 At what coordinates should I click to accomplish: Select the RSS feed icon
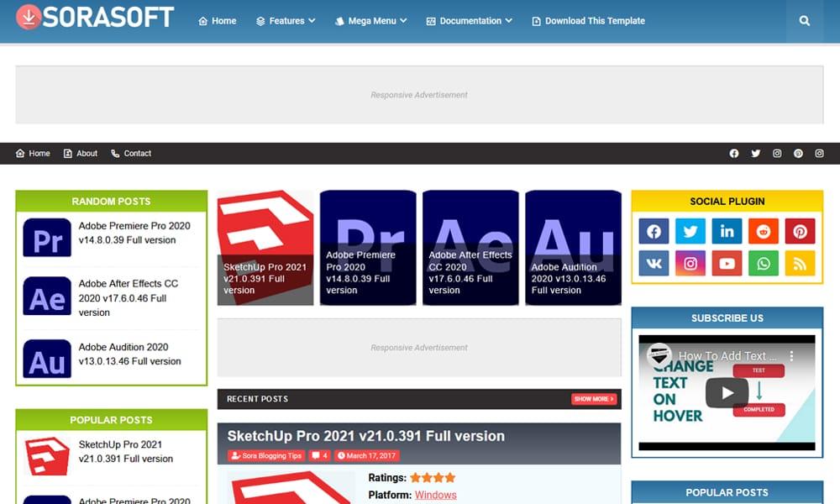pyautogui.click(x=800, y=263)
